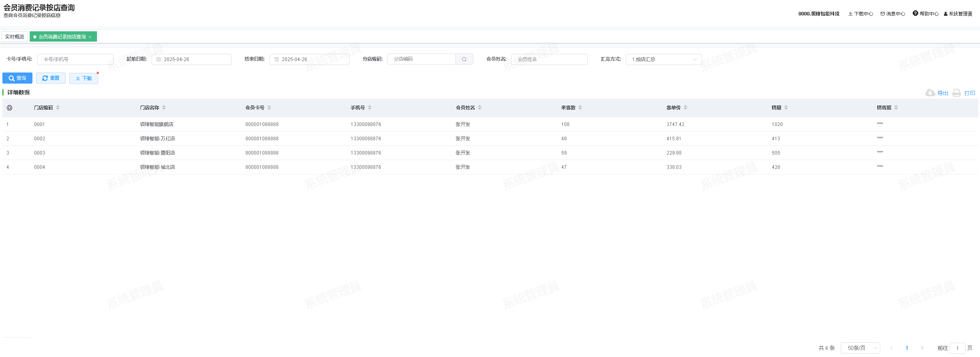This screenshot has width=980, height=357.
Task: Click the 导出 cloud export icon
Action: click(x=930, y=93)
